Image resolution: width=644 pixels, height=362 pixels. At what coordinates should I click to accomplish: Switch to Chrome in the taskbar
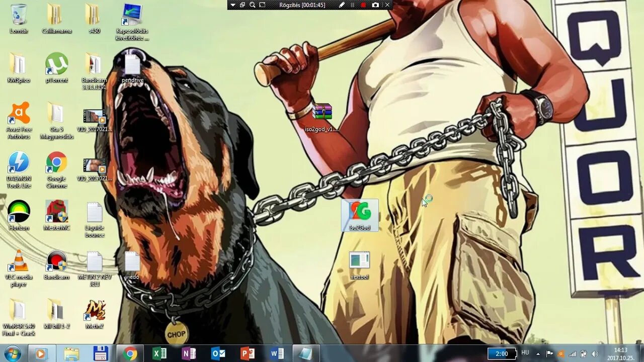pos(130,353)
